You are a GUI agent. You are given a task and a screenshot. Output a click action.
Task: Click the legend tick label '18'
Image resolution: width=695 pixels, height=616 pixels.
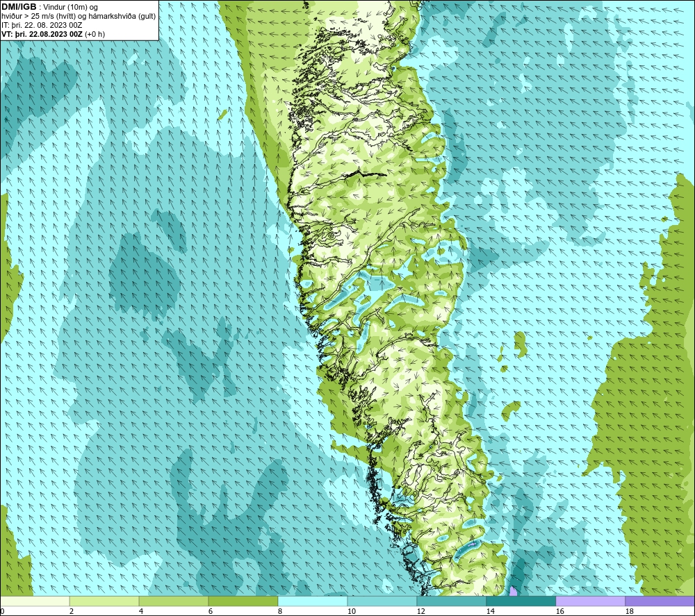629,611
